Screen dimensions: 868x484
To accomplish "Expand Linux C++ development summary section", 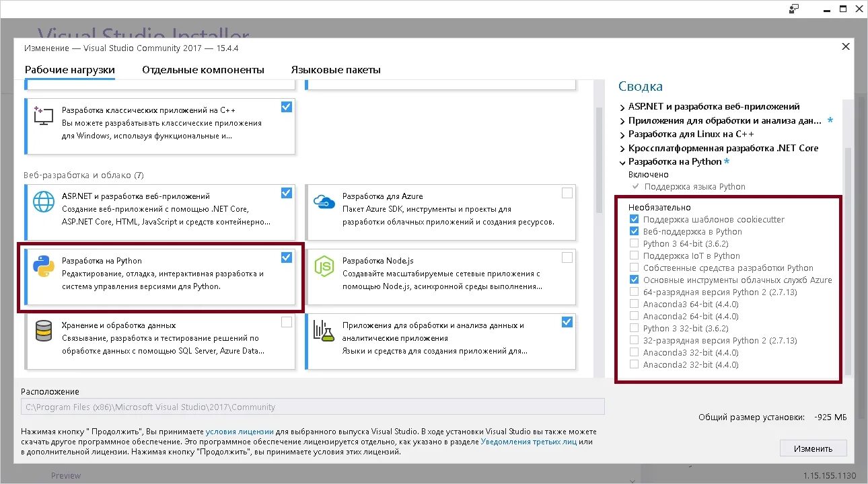I will [x=622, y=134].
